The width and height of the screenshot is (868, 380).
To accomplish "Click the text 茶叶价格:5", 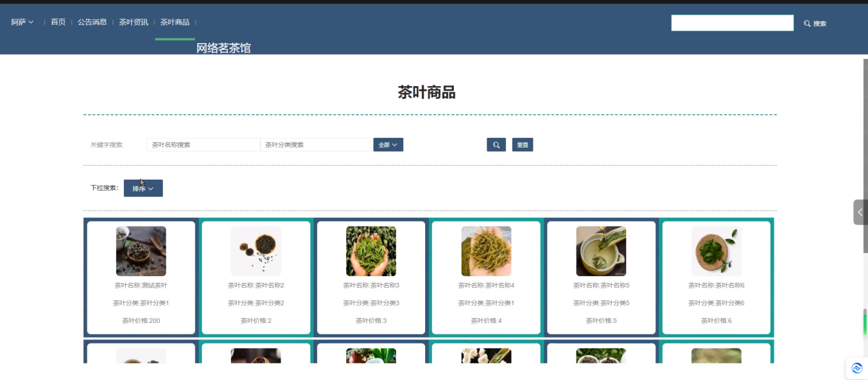I will pyautogui.click(x=601, y=321).
